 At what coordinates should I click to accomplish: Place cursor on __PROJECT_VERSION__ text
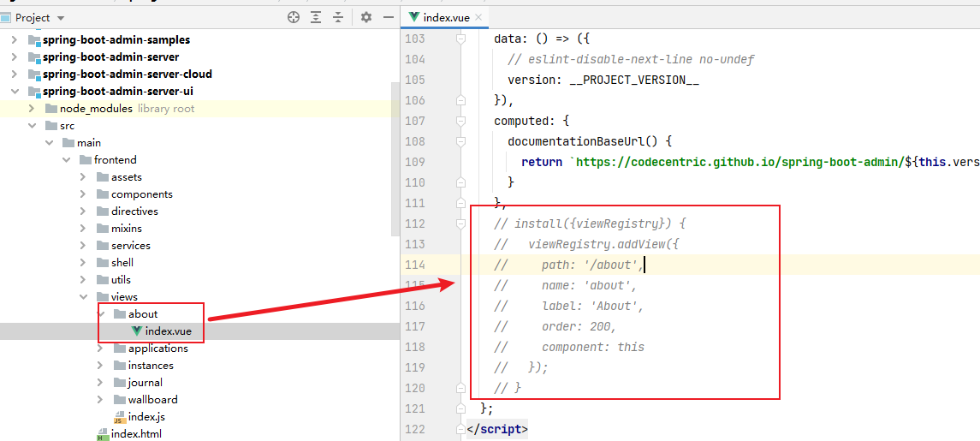click(633, 80)
